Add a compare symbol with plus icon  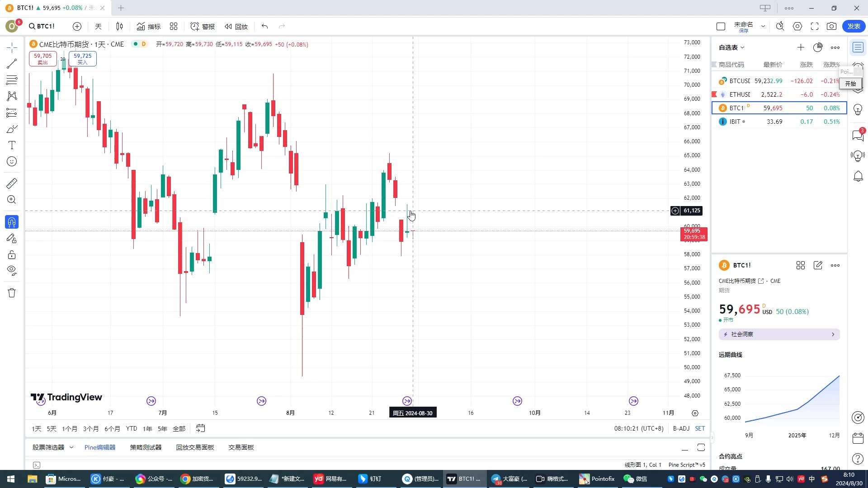coord(77,26)
